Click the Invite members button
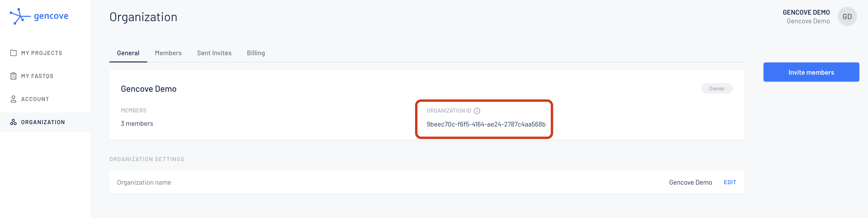 811,72
